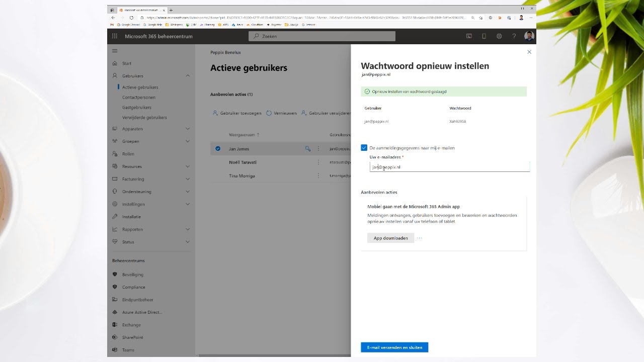Select Actieve gebruikers in the sidebar

pyautogui.click(x=140, y=87)
